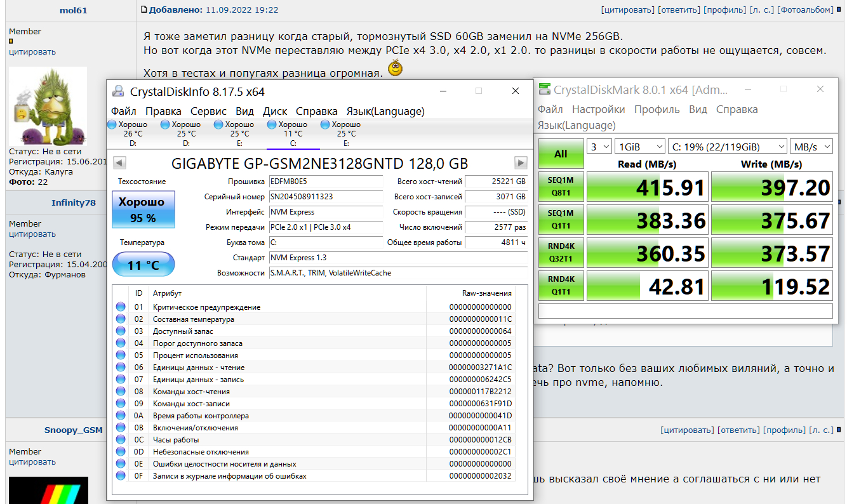Viewport: 847px width, 504px height.
Task: Click the RND4K Q1T1 write result 119.52
Action: click(x=771, y=286)
